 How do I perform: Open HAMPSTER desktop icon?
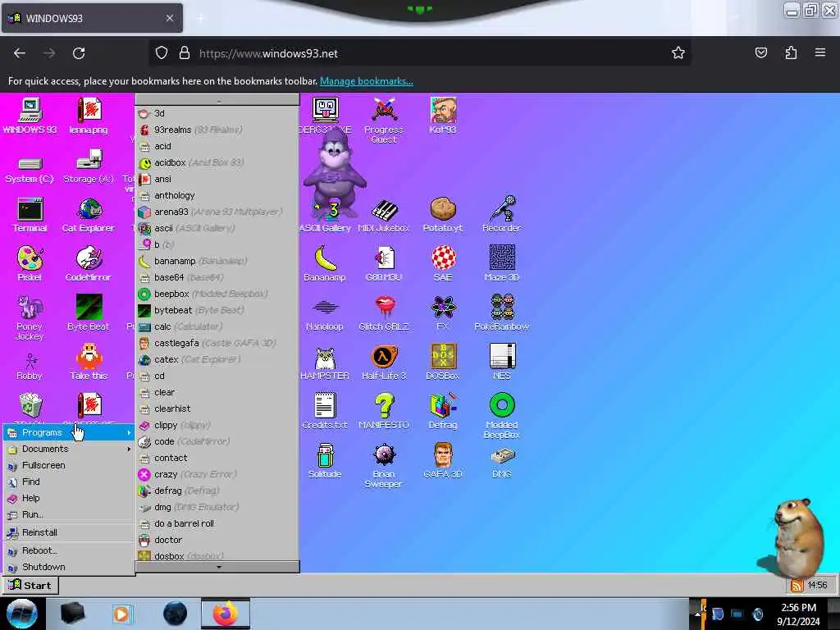(x=325, y=363)
